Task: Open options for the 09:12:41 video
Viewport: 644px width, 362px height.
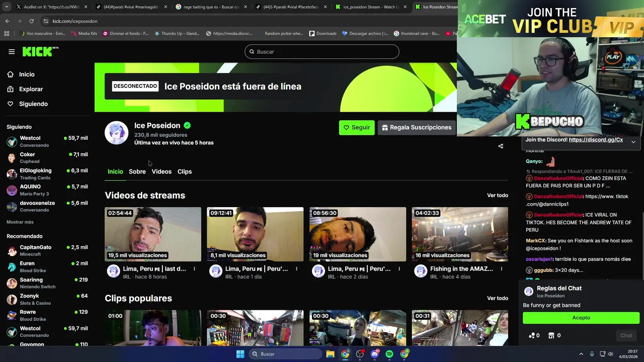Action: tap(296, 269)
